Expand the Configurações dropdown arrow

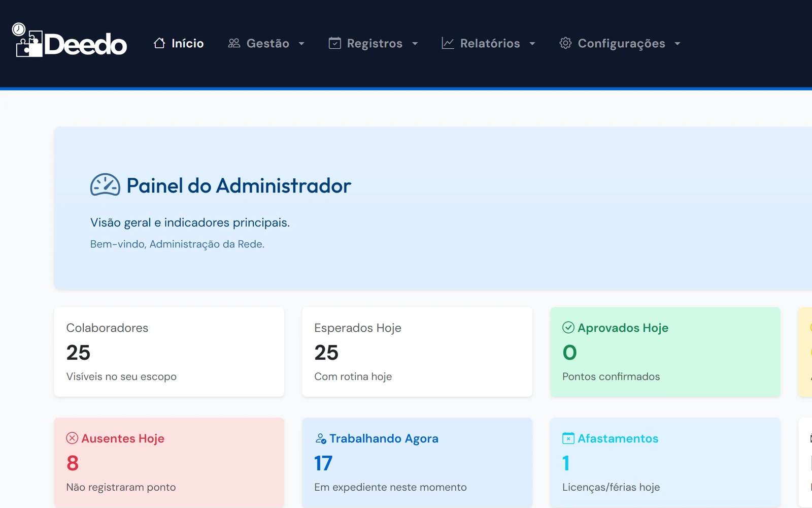[x=678, y=44]
